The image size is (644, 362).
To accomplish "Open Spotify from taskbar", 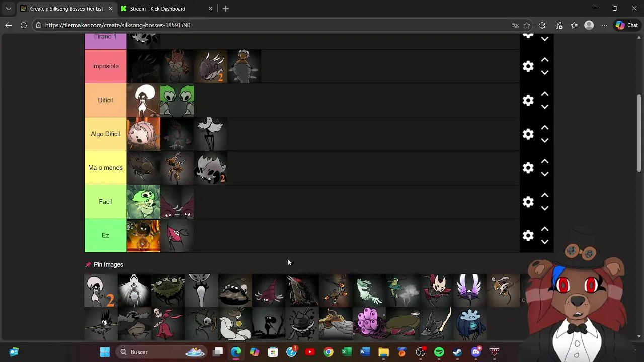I will coord(439,352).
